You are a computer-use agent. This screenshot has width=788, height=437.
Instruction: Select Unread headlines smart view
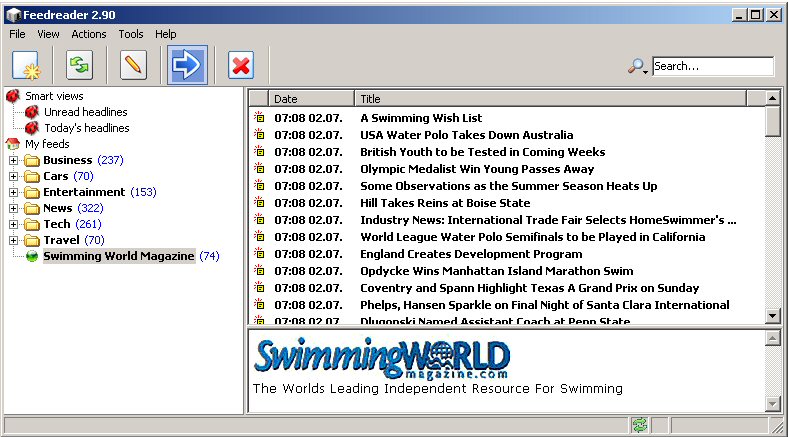[x=85, y=112]
